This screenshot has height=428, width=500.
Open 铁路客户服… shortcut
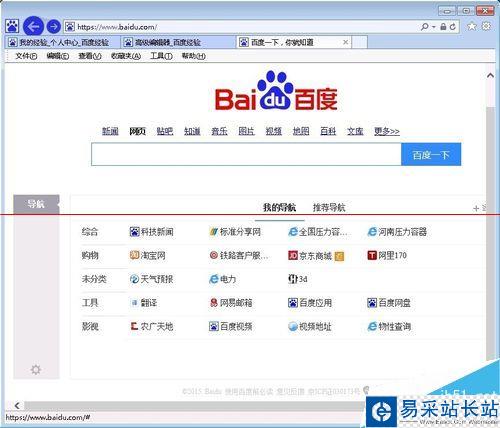pos(239,256)
